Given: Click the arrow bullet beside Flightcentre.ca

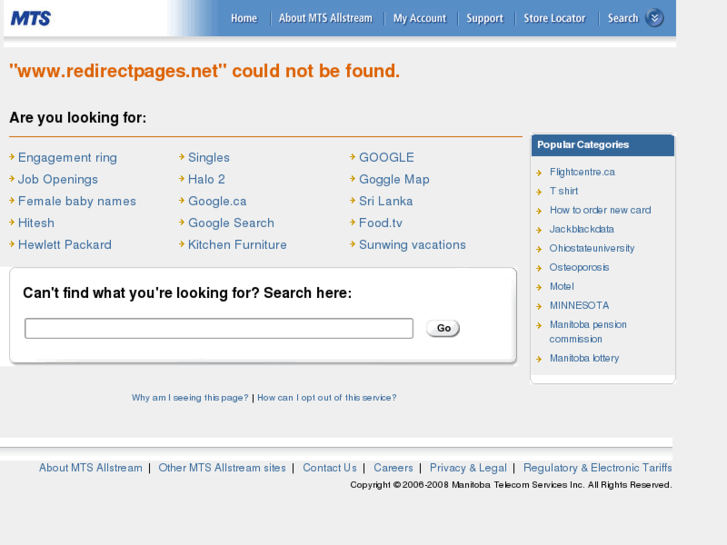Looking at the screenshot, I should pos(539,173).
